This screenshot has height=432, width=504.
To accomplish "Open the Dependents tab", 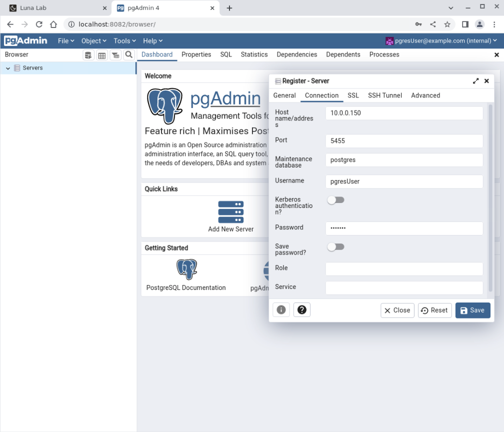I will (343, 54).
